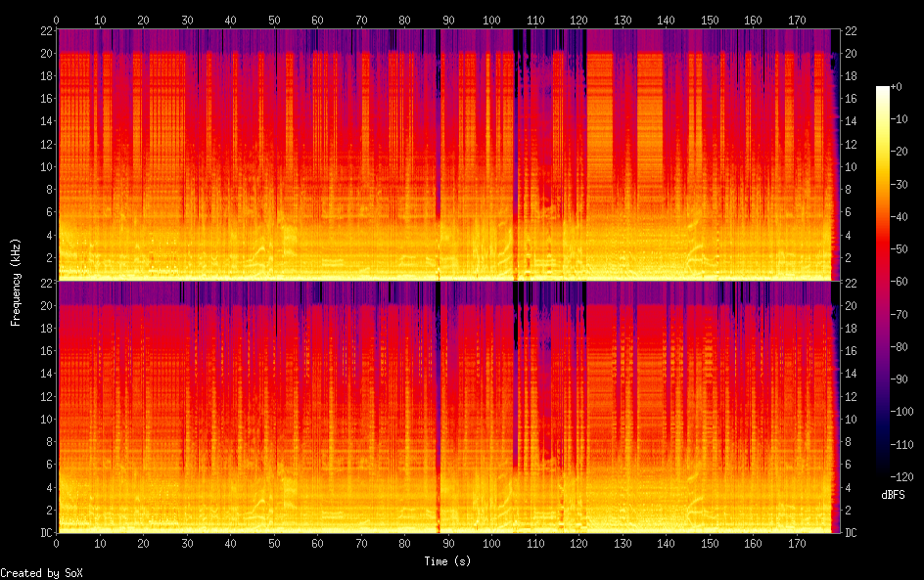Click the "dBFS" label under the color scale
Viewport: 924px width, 580px height.
[893, 495]
